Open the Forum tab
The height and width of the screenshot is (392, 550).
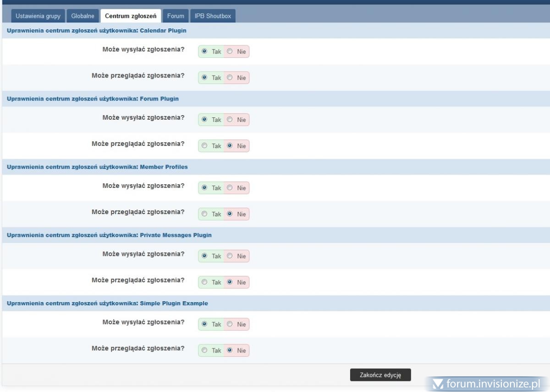coord(176,16)
